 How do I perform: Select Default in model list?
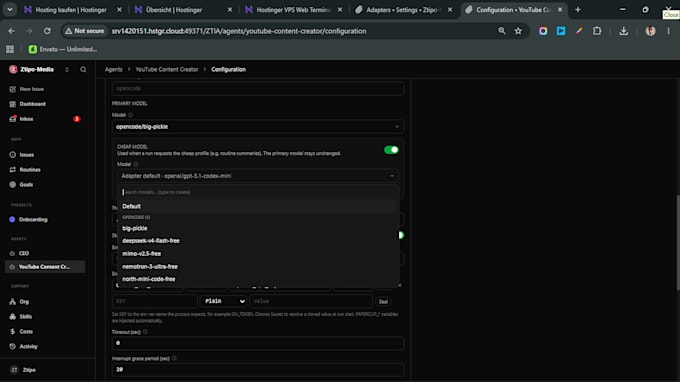pos(258,206)
